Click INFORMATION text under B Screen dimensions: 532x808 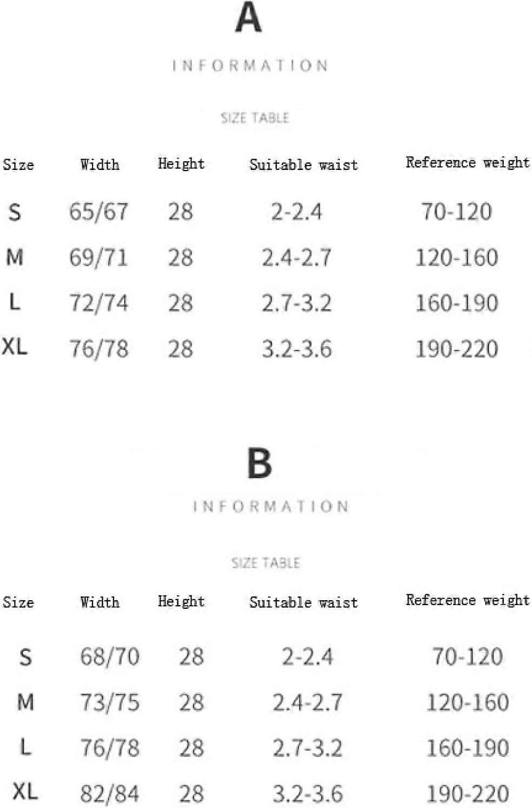coord(271,507)
